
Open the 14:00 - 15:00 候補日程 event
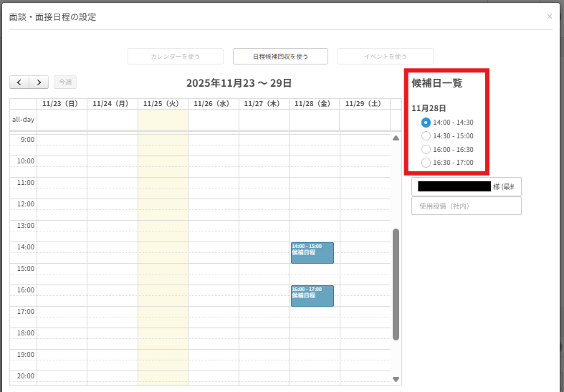312,253
